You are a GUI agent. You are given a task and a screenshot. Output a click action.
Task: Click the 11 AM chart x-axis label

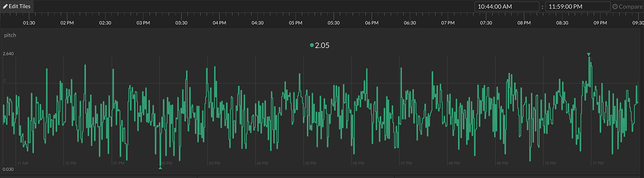coord(22,163)
